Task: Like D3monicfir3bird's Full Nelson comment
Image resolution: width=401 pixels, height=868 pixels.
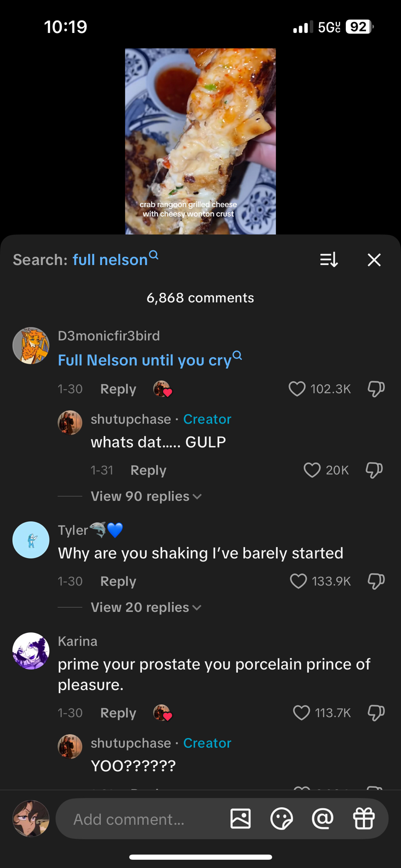Action: pyautogui.click(x=297, y=389)
